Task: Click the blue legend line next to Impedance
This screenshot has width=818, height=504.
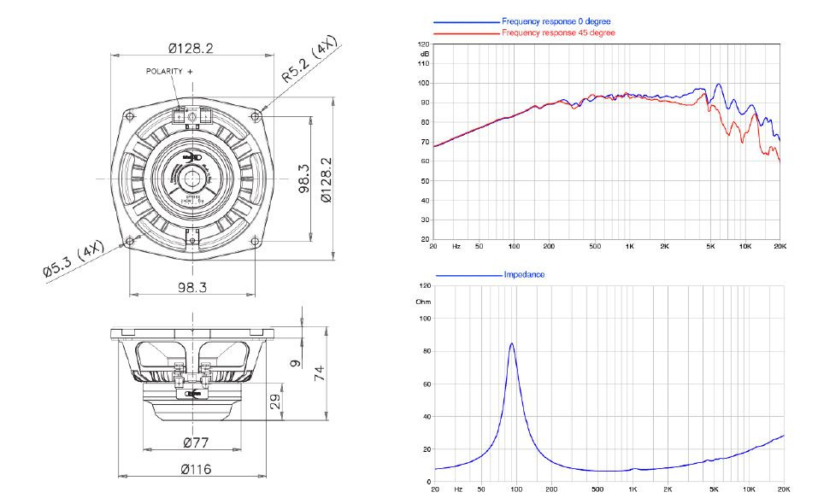Action: point(468,275)
